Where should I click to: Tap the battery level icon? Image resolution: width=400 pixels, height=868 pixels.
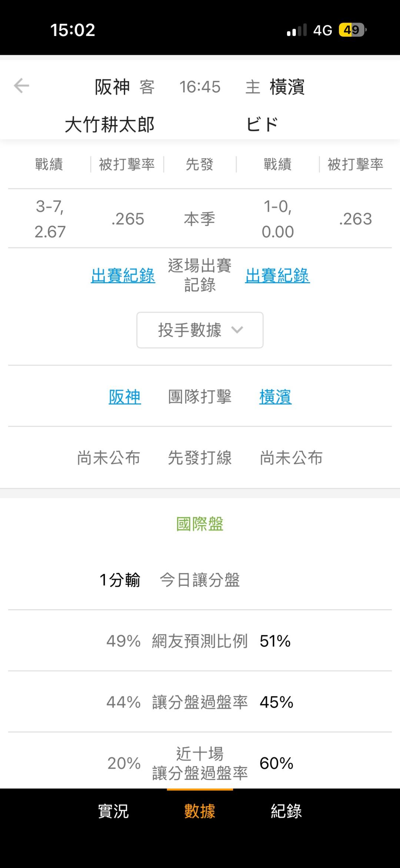[353, 30]
